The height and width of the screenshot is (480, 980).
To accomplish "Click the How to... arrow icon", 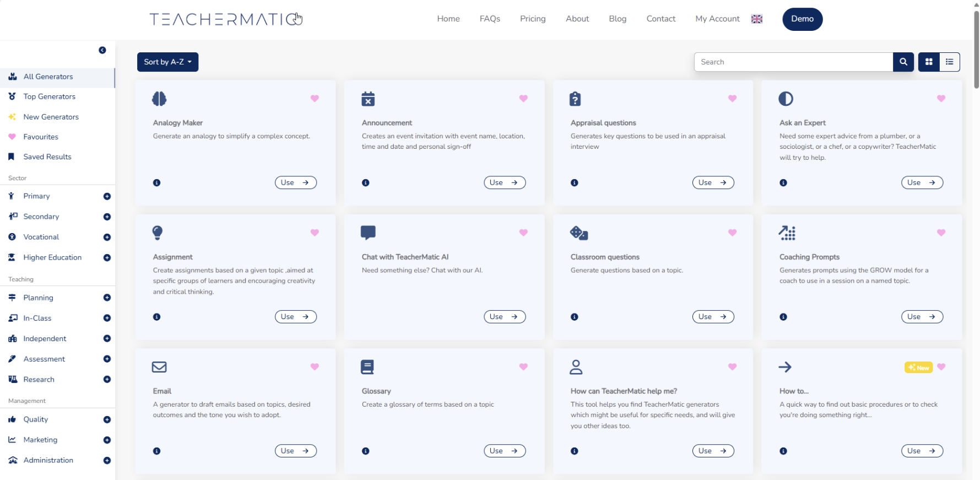I will [785, 367].
